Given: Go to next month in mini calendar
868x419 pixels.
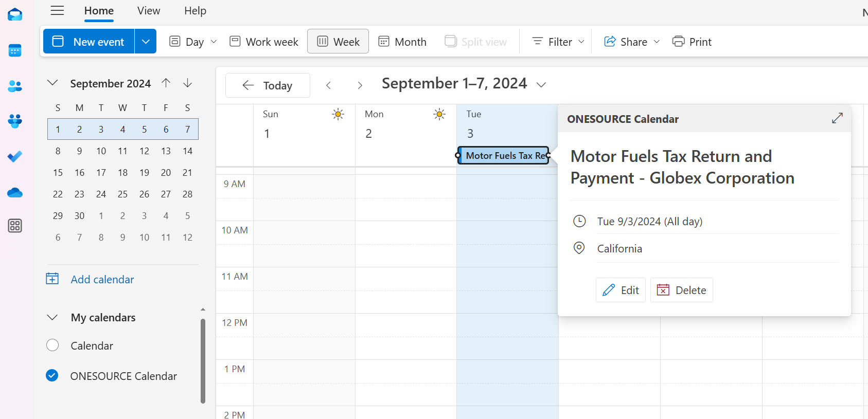Looking at the screenshot, I should click(x=188, y=83).
